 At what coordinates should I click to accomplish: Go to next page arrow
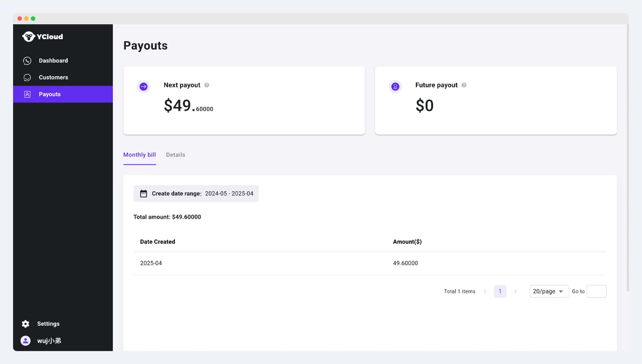[515, 291]
